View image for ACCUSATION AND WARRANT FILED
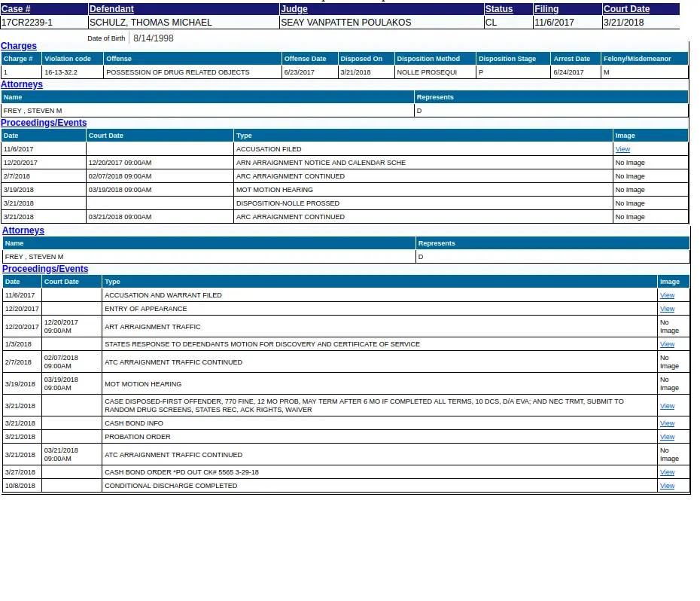The height and width of the screenshot is (601, 700). (x=667, y=295)
